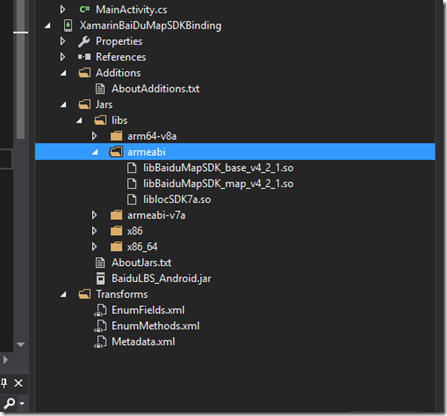The width and height of the screenshot is (447, 416).
Task: Click the C# icon beside MainActivity.cs
Action: coord(84,9)
